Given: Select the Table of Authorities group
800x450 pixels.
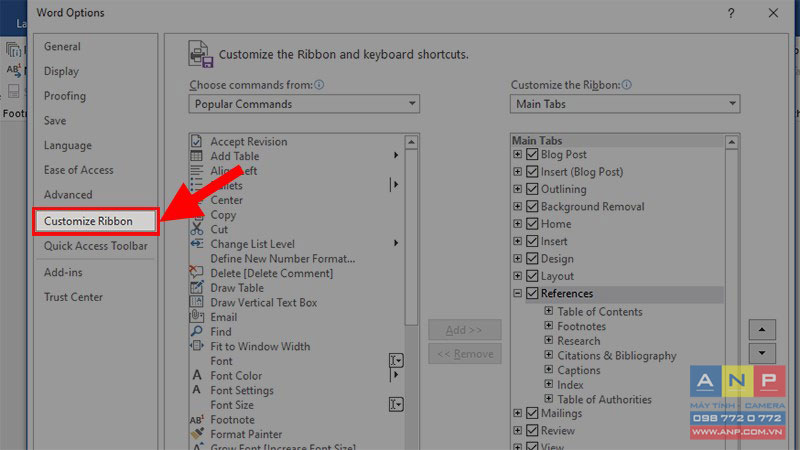Looking at the screenshot, I should [604, 399].
